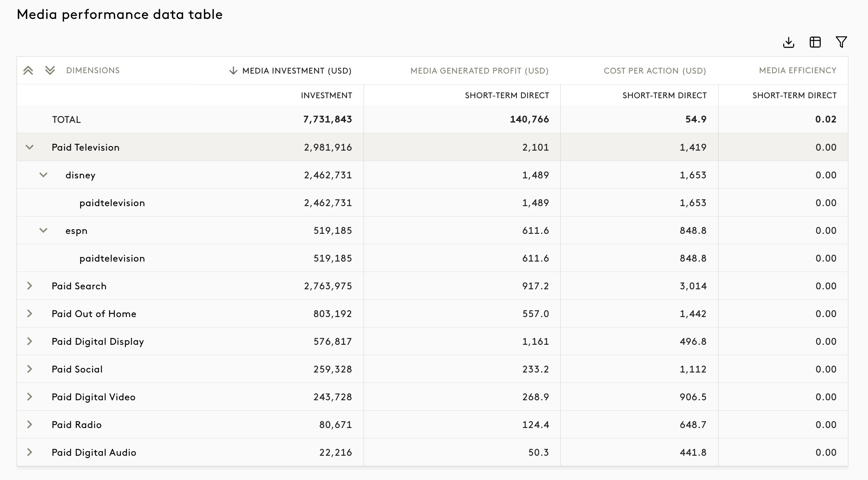Select the disney row label
868x480 pixels.
[80, 175]
